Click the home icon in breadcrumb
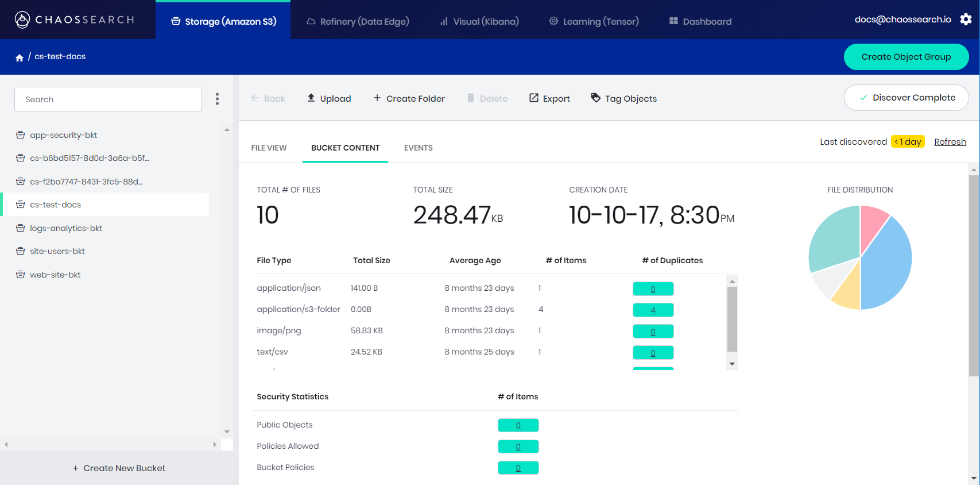 [20, 57]
